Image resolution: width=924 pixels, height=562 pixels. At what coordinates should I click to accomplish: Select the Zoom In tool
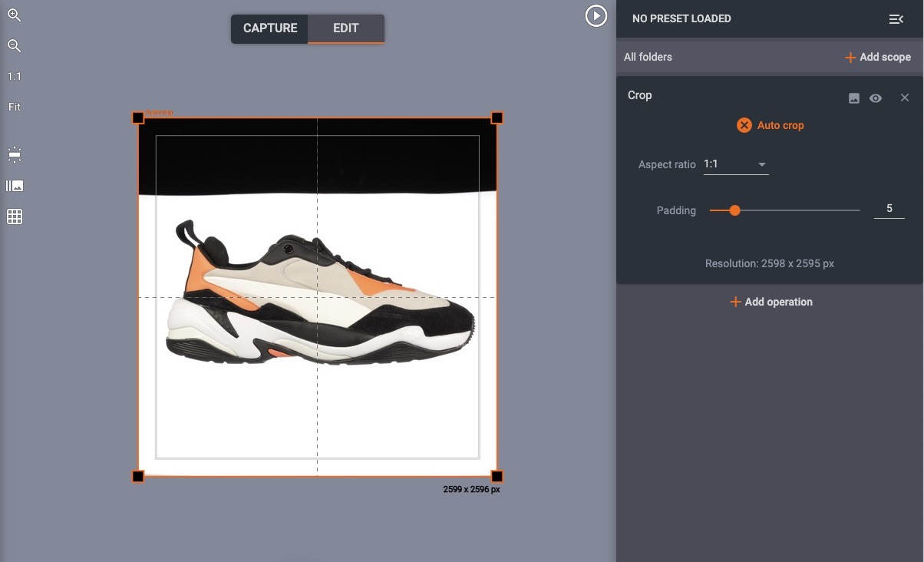point(14,15)
